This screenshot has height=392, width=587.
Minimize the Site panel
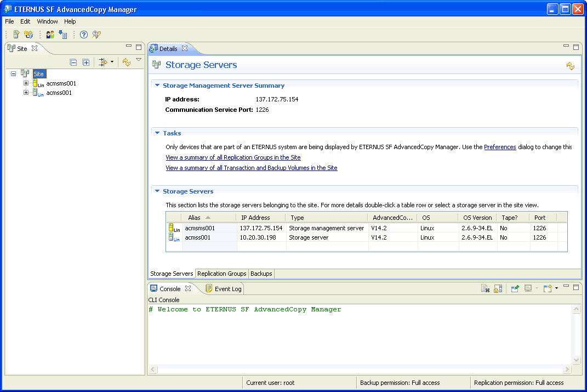click(x=129, y=46)
